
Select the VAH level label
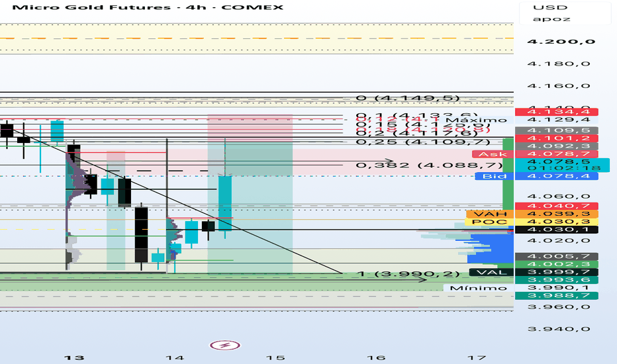(489, 214)
